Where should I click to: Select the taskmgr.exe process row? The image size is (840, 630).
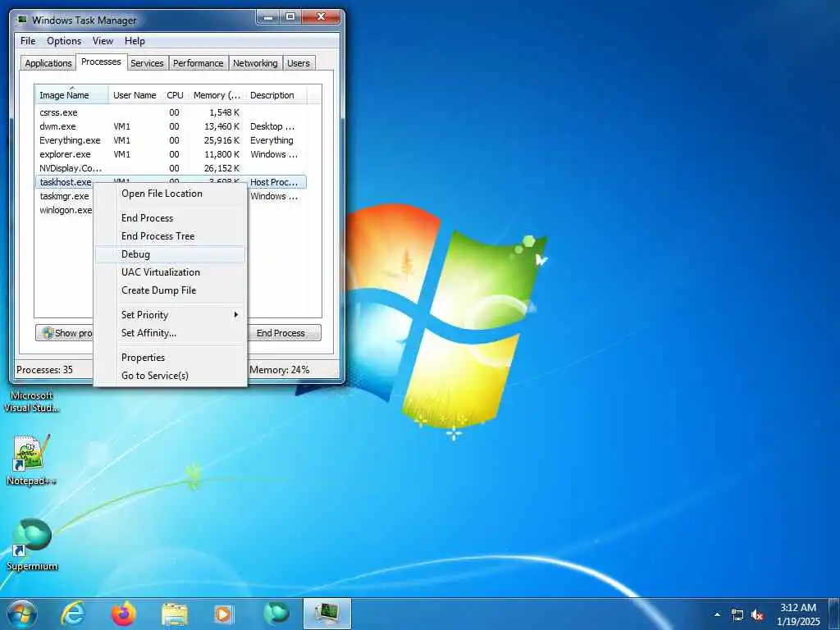click(x=64, y=196)
